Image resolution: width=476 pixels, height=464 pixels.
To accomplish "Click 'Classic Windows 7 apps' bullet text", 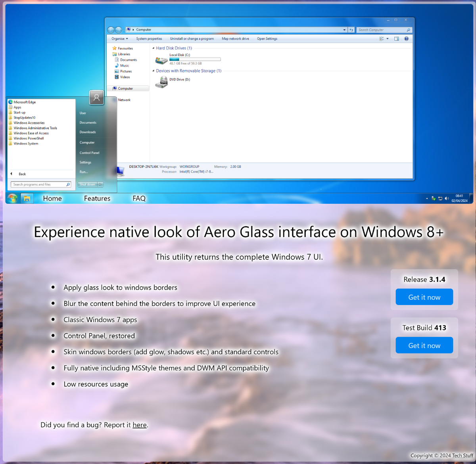I will click(x=100, y=320).
